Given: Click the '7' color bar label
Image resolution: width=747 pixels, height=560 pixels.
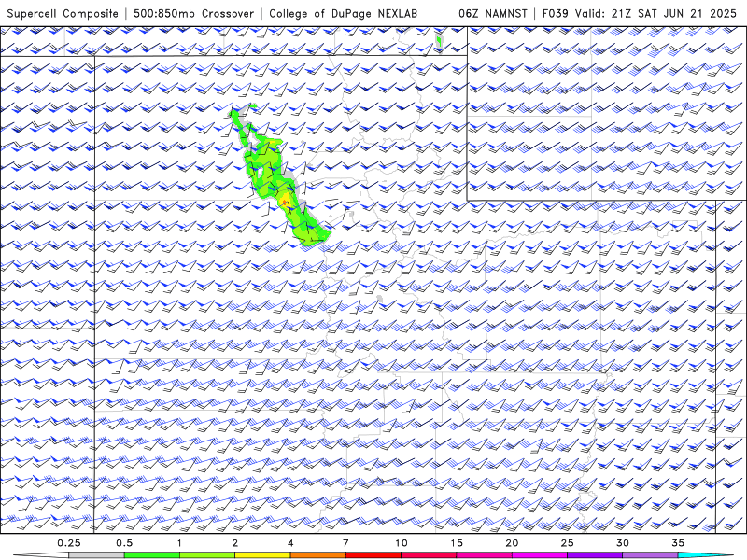Looking at the screenshot, I should 345,543.
